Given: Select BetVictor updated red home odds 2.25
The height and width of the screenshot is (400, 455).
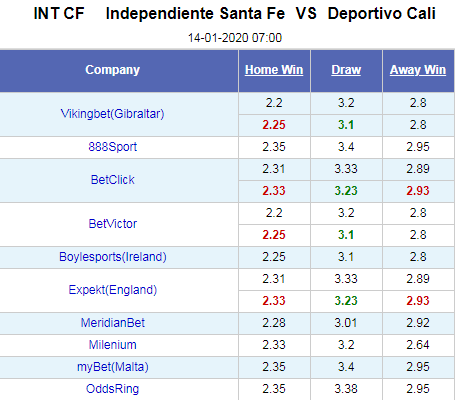Looking at the screenshot, I should click(274, 235).
